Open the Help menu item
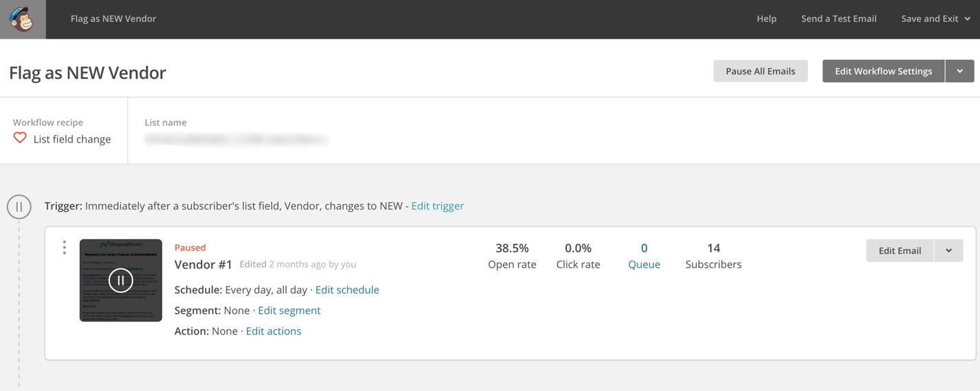This screenshot has height=391, width=980. coord(767,19)
